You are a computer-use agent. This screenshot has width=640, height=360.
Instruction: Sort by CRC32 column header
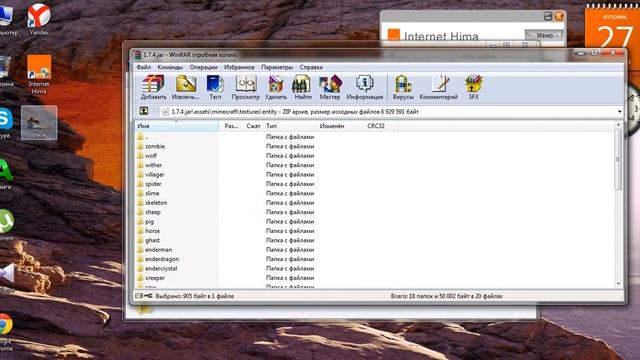click(x=381, y=126)
